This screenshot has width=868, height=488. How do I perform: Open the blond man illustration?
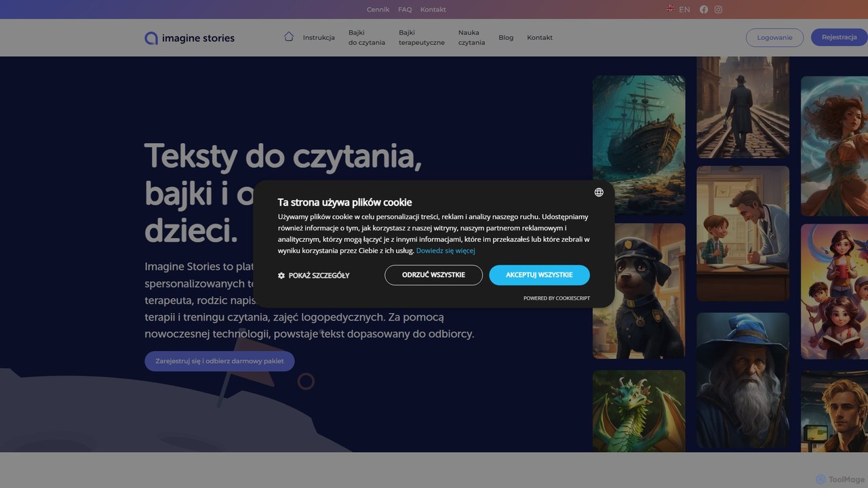point(834,411)
